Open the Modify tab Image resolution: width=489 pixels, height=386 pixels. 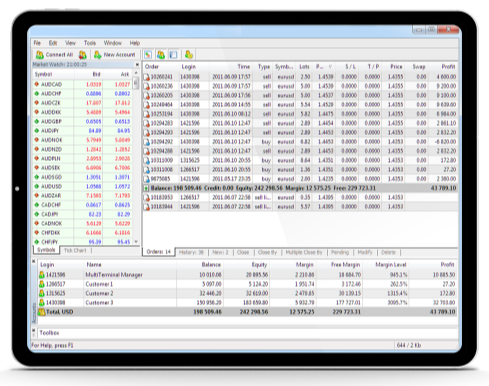(x=365, y=252)
